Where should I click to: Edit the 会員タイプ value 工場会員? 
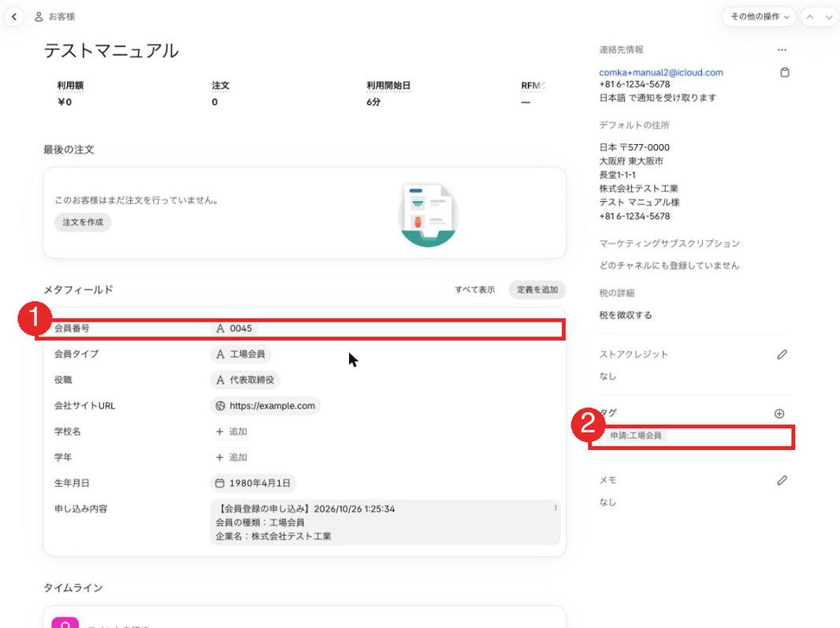click(240, 355)
